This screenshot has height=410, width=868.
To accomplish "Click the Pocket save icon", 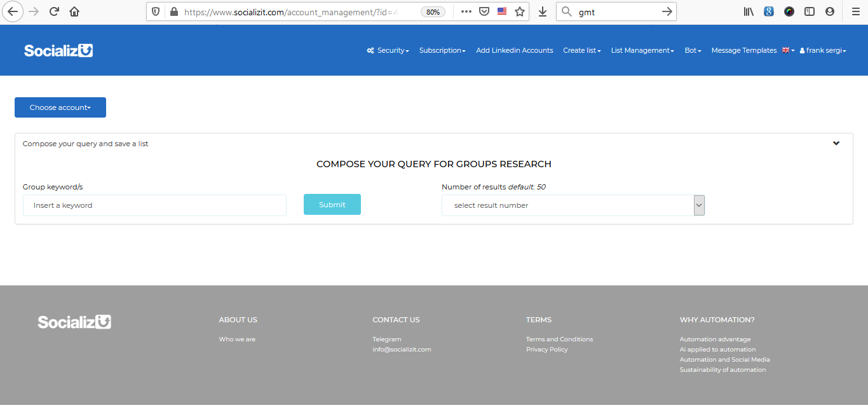I will click(484, 11).
